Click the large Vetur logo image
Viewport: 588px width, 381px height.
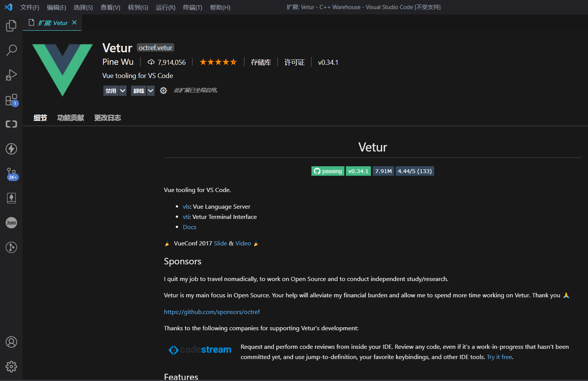coord(63,70)
